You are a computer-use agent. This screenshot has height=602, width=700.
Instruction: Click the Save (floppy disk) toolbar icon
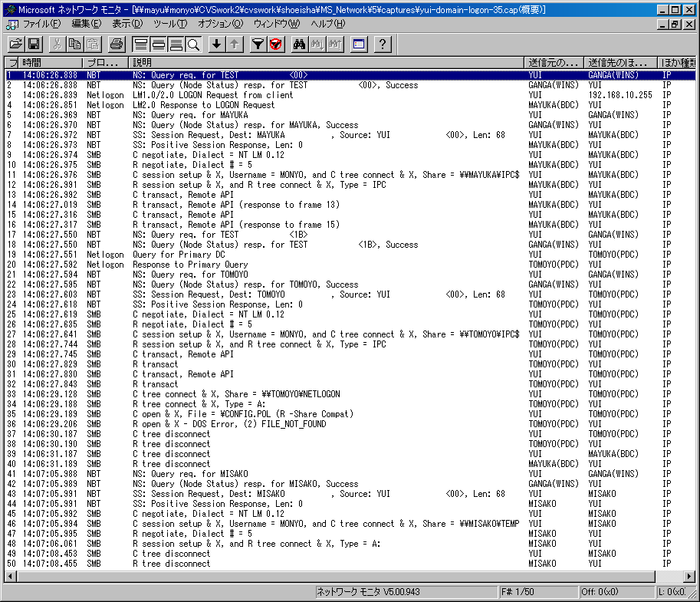[34, 44]
